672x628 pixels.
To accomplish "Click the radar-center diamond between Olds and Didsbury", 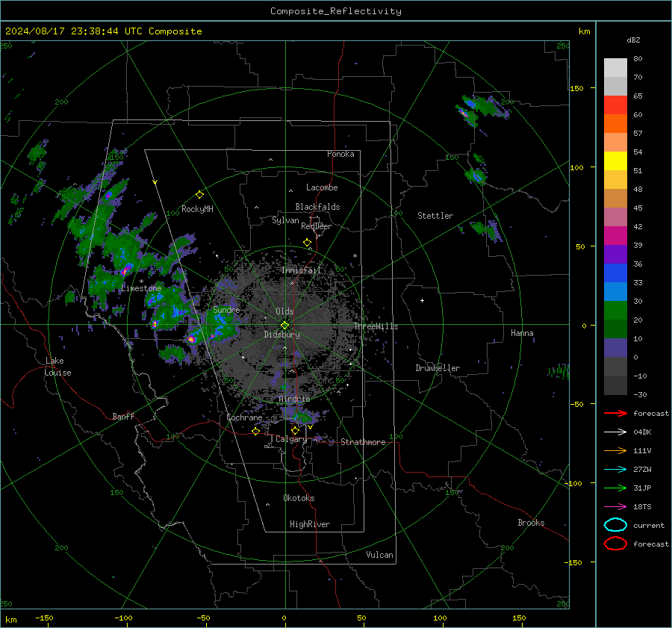I will pyautogui.click(x=284, y=326).
